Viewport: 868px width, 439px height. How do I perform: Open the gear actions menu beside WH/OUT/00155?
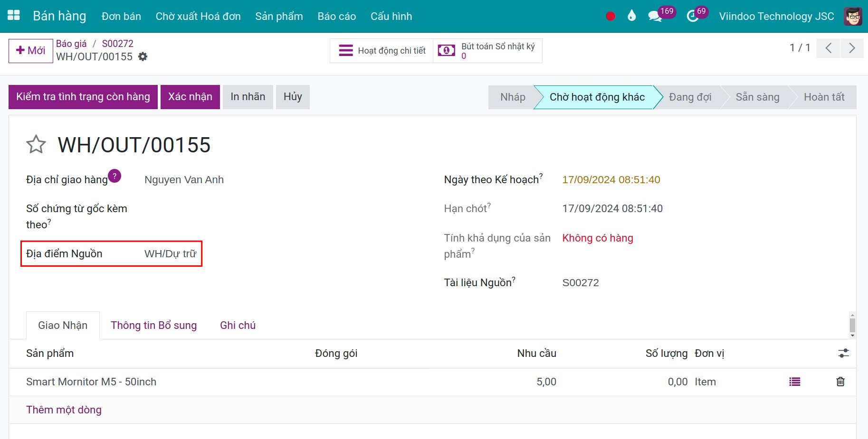coord(143,57)
